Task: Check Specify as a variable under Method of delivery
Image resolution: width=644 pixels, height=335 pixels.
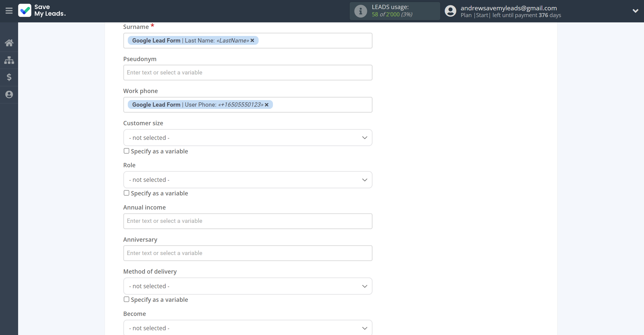Action: (127, 299)
